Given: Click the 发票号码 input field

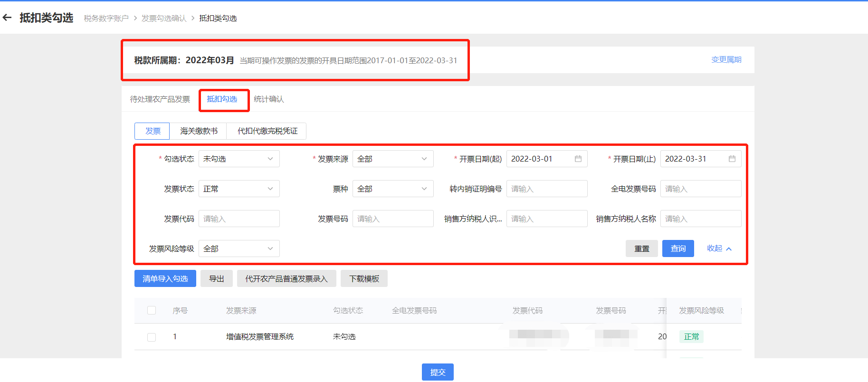Looking at the screenshot, I should click(x=393, y=219).
